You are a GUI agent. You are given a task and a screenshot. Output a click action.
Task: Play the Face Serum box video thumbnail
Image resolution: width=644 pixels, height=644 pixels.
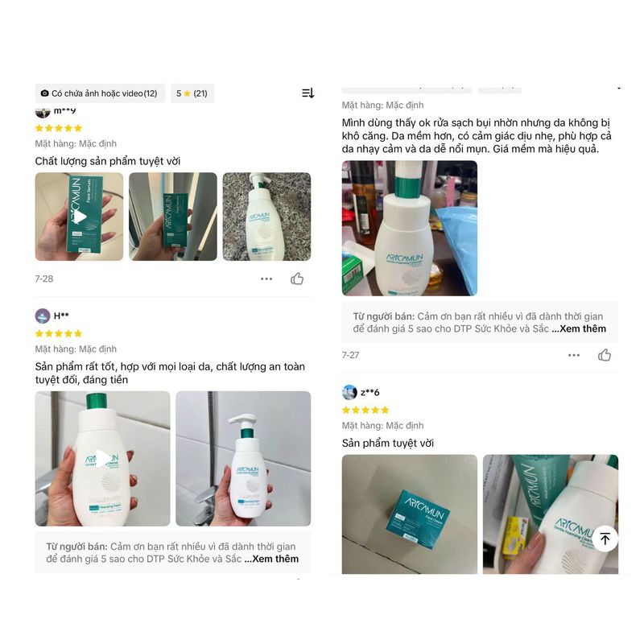coord(79,217)
